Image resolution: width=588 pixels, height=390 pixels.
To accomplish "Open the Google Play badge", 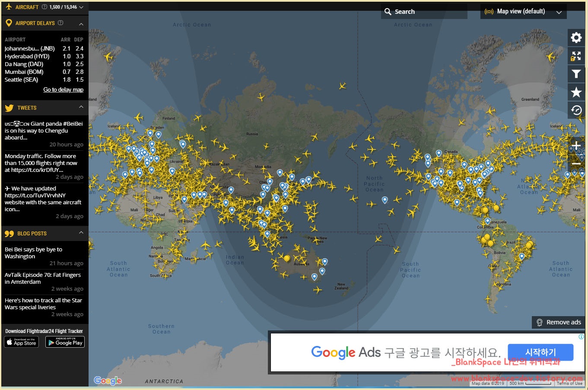I will click(x=65, y=342).
